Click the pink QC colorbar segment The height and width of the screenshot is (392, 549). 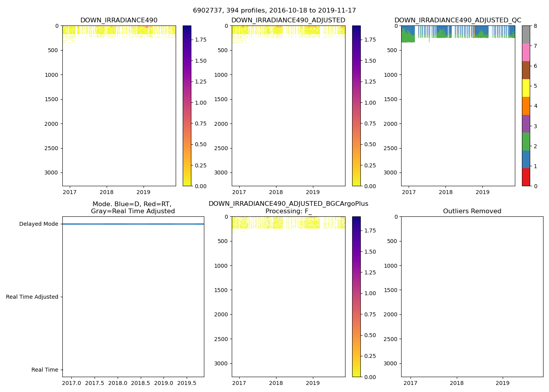point(526,53)
